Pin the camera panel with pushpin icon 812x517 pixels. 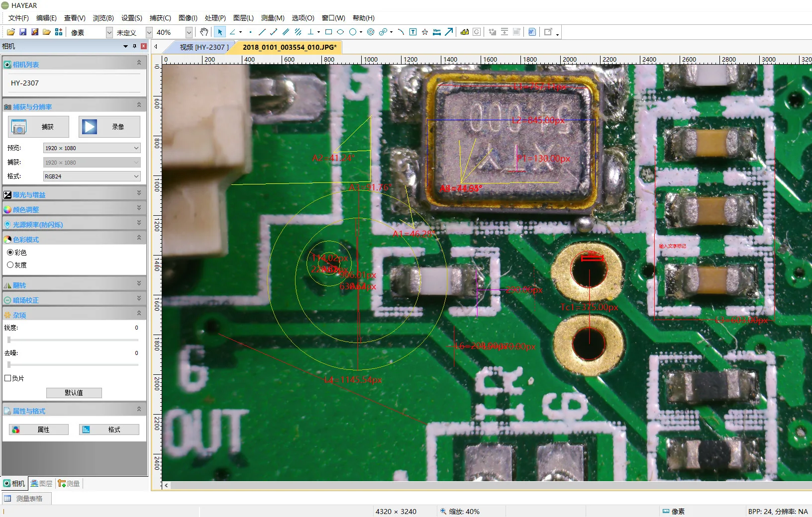point(134,46)
